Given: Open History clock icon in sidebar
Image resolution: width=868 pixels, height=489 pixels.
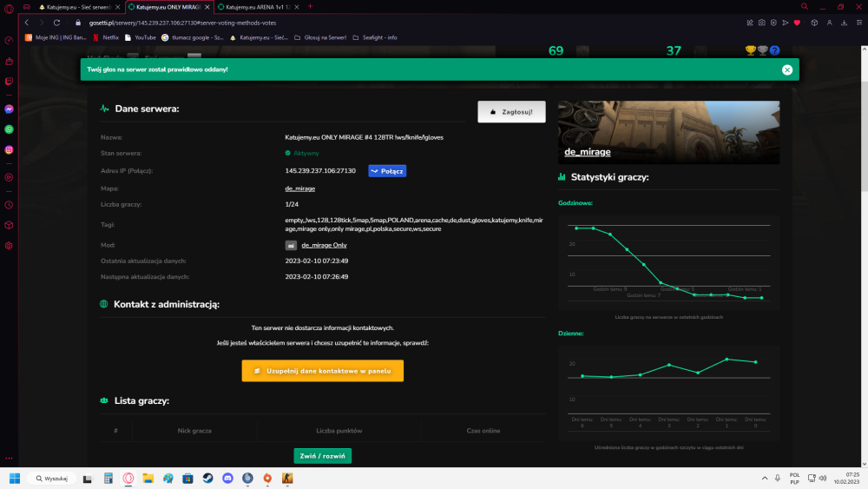Looking at the screenshot, I should click(9, 205).
